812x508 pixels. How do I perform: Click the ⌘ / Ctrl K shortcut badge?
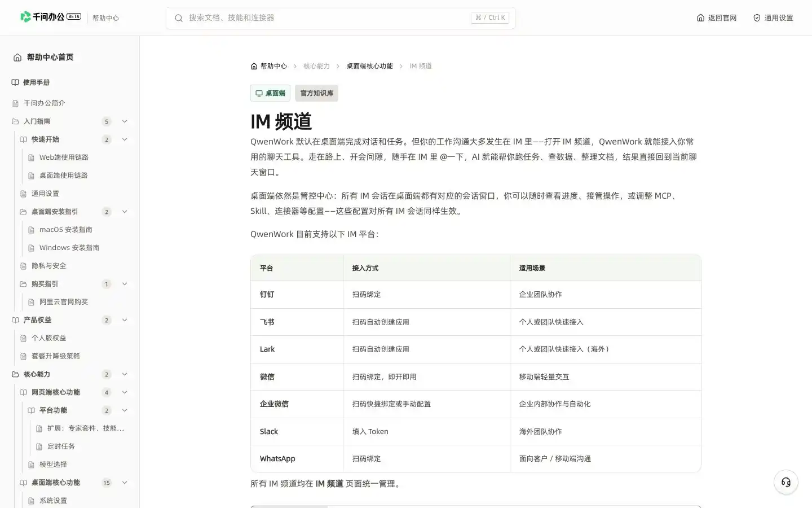point(490,18)
